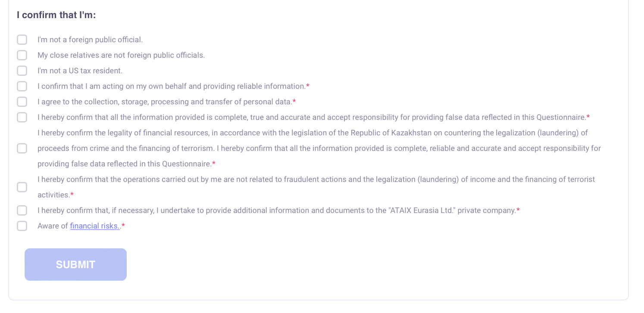Click the personal data agreement label text
This screenshot has height=313, width=644.
(x=165, y=102)
